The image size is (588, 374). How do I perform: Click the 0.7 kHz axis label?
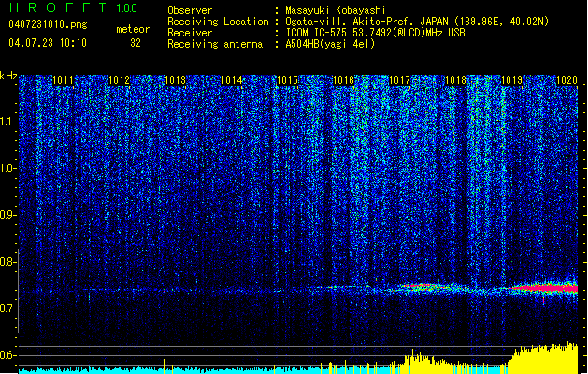8,309
